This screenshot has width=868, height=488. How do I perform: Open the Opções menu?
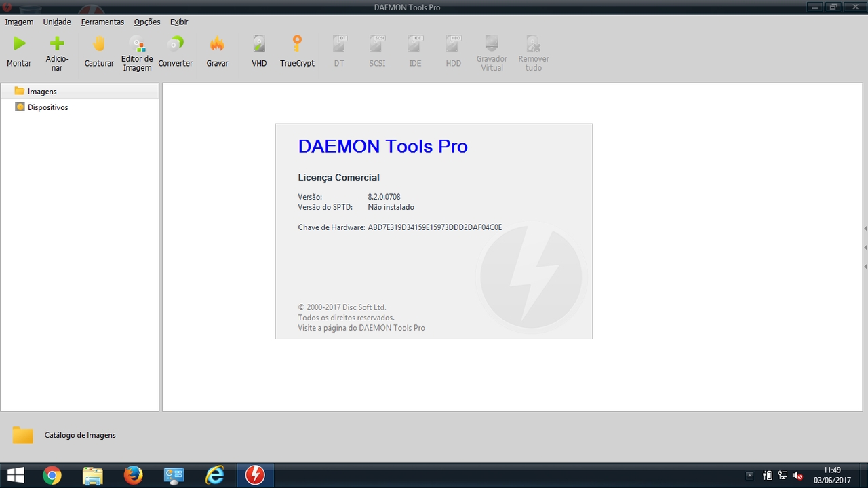147,22
